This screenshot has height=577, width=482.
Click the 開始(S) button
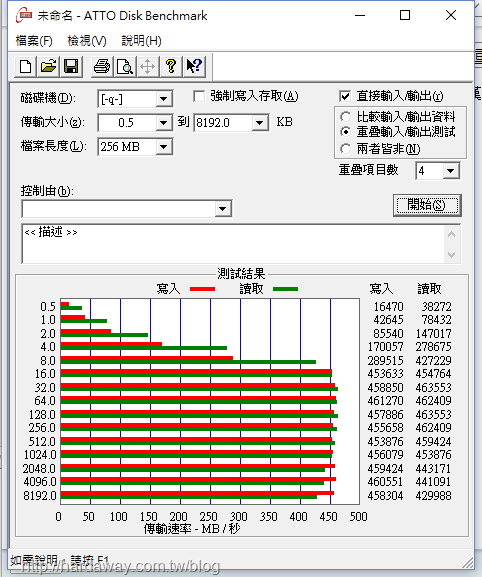[x=427, y=205]
